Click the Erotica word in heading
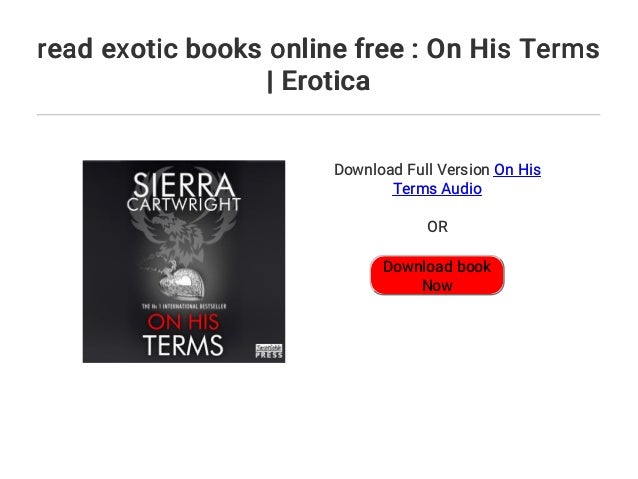638x479 pixels. [x=326, y=81]
